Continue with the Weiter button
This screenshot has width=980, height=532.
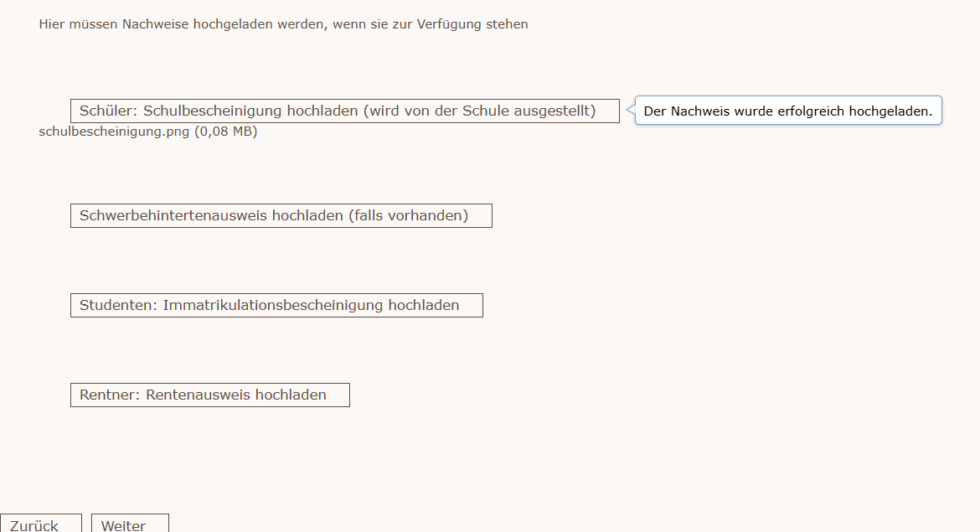pyautogui.click(x=130, y=524)
